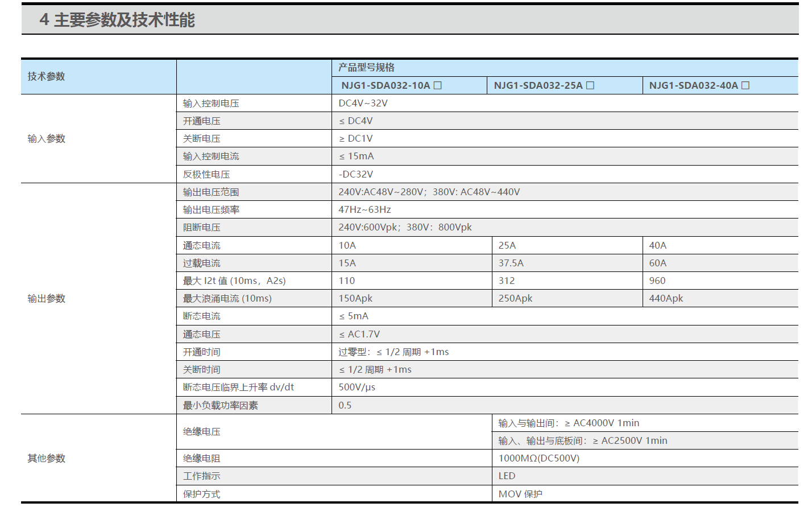The image size is (812, 511).
Task: Click the '输入控制电压' row label
Action: [x=211, y=103]
